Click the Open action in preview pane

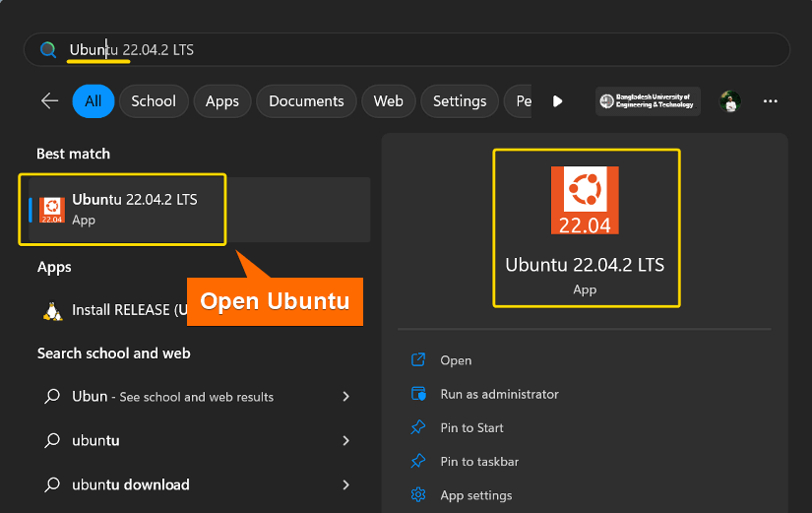[x=456, y=360]
